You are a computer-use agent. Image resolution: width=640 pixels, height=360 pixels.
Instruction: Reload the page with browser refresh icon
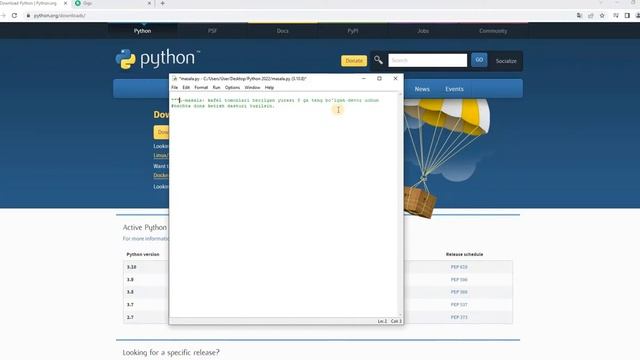[14, 16]
